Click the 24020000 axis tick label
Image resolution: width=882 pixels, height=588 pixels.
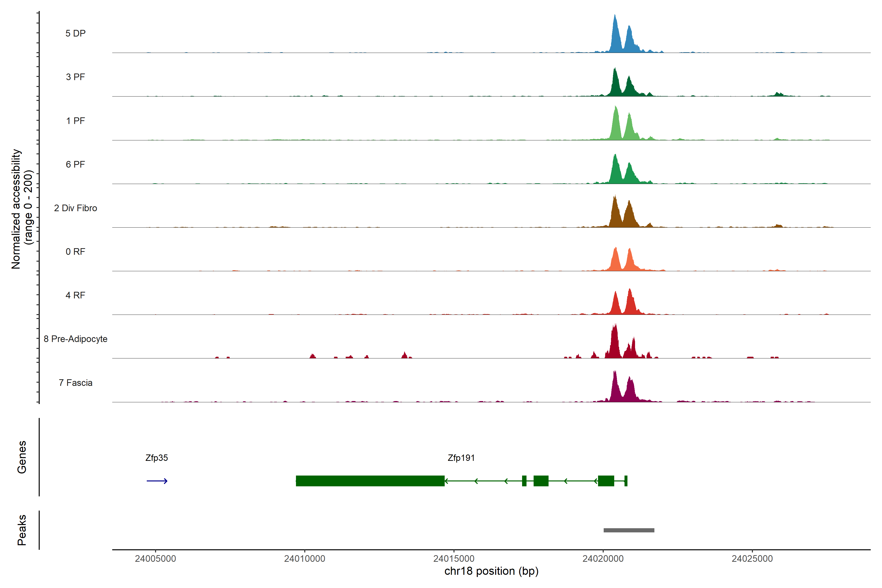click(x=603, y=558)
